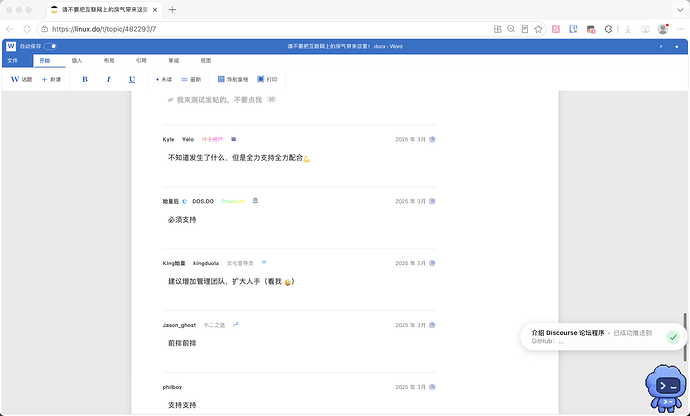Open a new browser tab with plus
Image resolution: width=690 pixels, height=416 pixels.
[x=172, y=10]
